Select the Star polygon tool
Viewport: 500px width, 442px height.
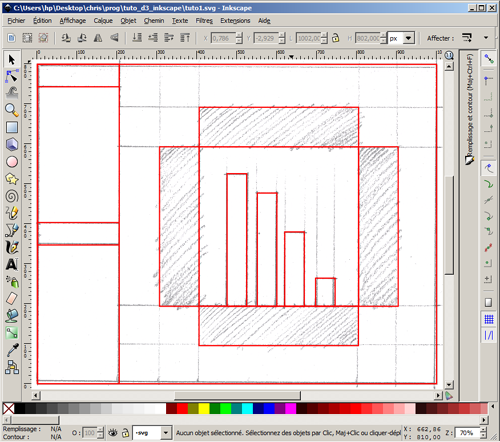coord(12,179)
